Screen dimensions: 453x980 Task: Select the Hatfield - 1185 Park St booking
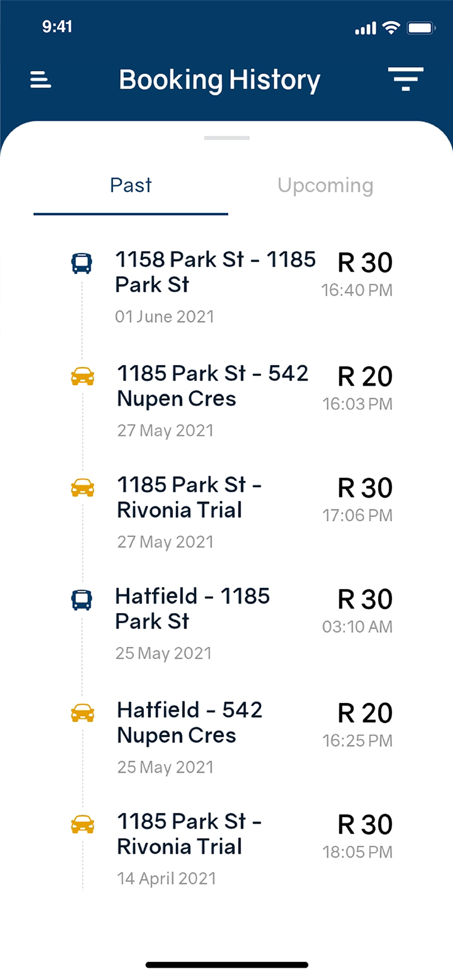(192, 608)
